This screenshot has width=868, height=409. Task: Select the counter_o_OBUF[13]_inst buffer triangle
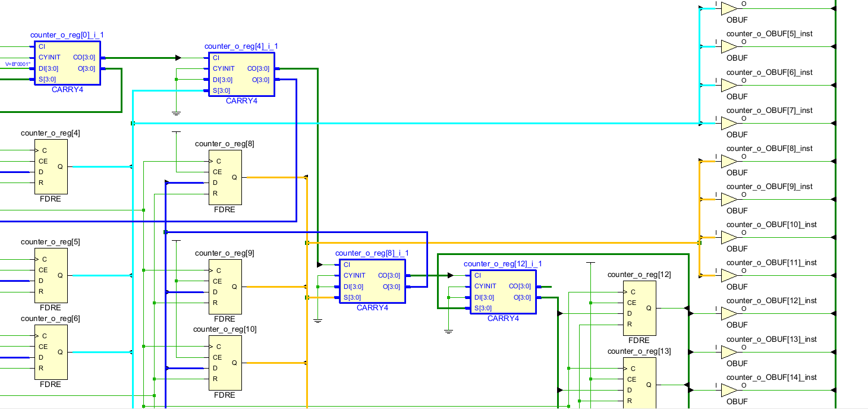click(728, 352)
